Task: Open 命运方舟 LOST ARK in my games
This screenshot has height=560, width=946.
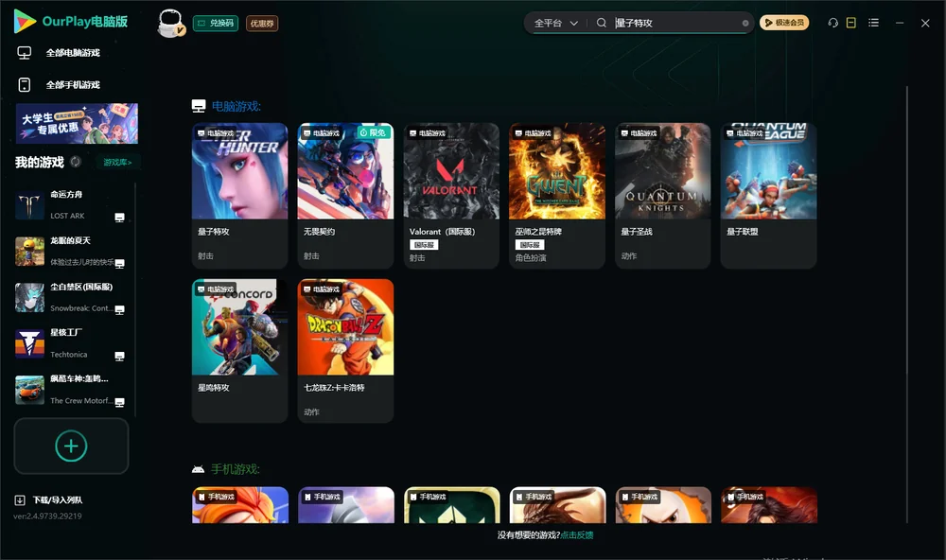Action: coord(71,205)
